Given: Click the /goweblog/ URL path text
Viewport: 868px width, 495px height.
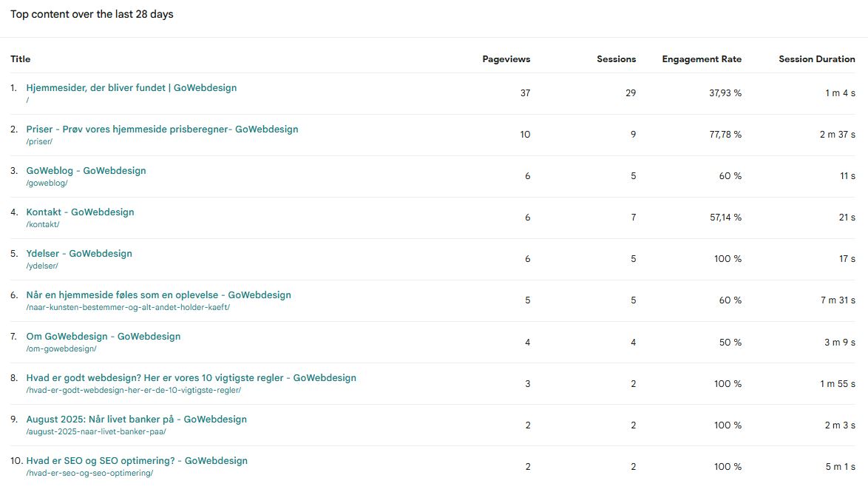Looking at the screenshot, I should [x=47, y=183].
